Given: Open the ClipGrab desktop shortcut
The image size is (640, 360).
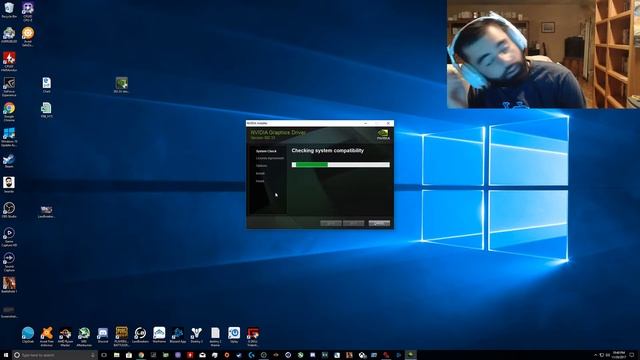Looking at the screenshot, I should 28,335.
